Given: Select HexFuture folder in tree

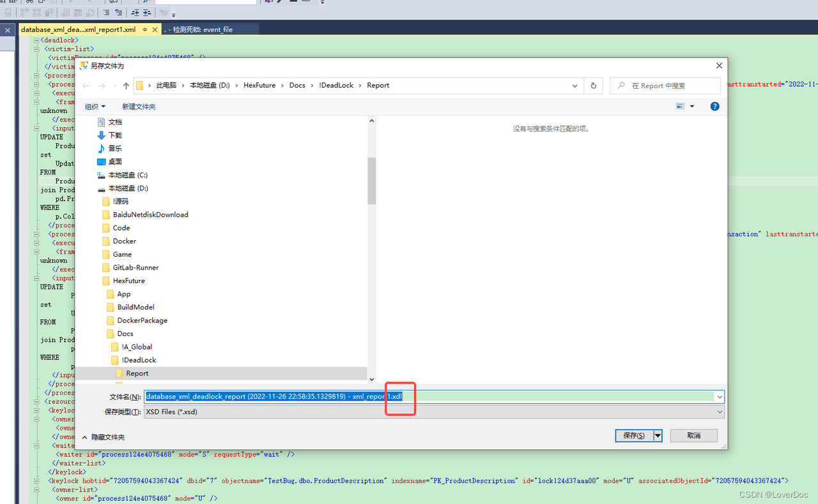Looking at the screenshot, I should pos(128,281).
